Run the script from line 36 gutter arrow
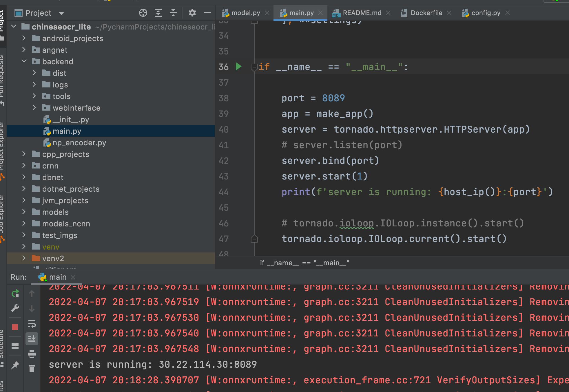Screen dimensions: 569x392 point(238,66)
